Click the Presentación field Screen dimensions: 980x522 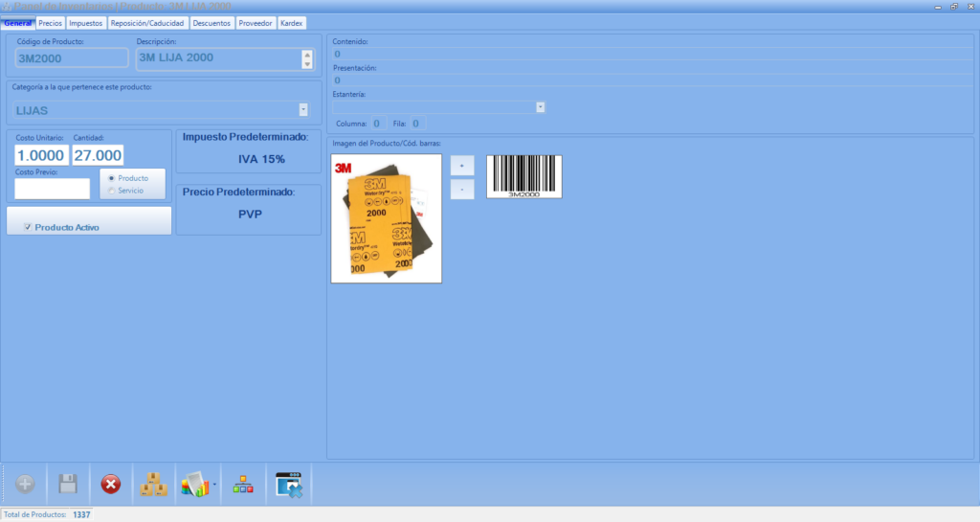[x=652, y=80]
